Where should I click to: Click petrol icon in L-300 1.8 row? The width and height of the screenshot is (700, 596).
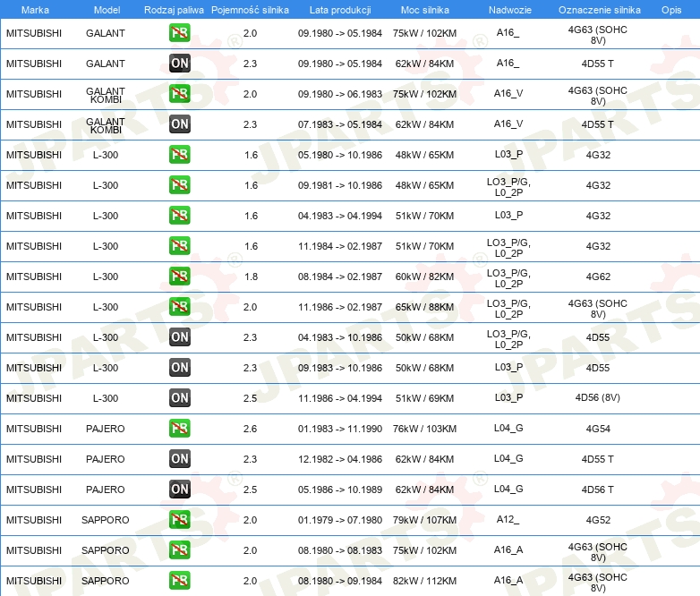179,276
